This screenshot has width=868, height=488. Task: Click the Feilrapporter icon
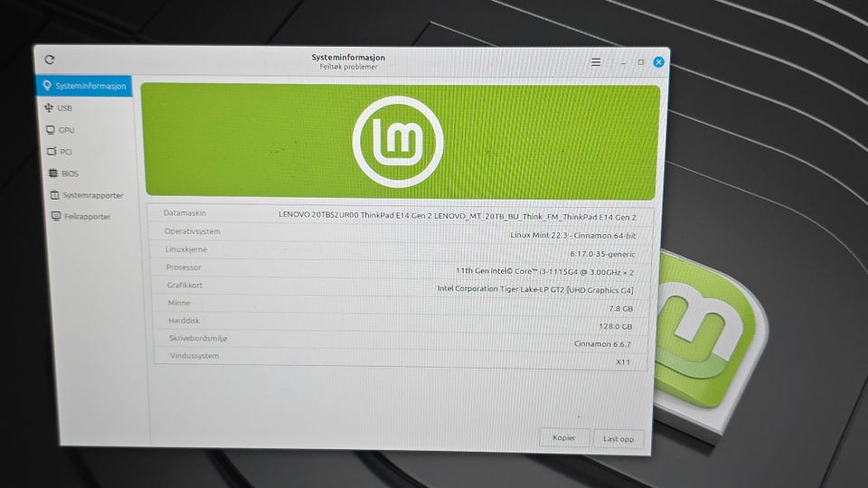tap(56, 216)
